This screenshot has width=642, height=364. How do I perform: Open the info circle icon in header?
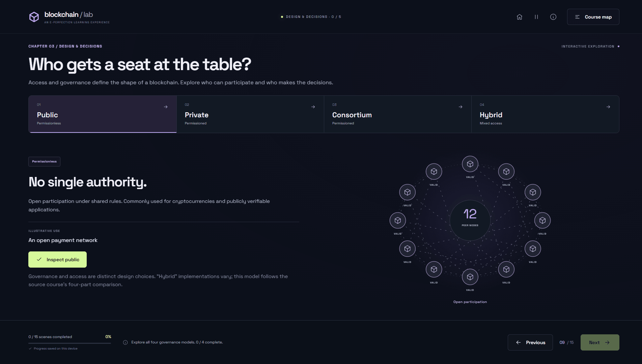pyautogui.click(x=553, y=17)
